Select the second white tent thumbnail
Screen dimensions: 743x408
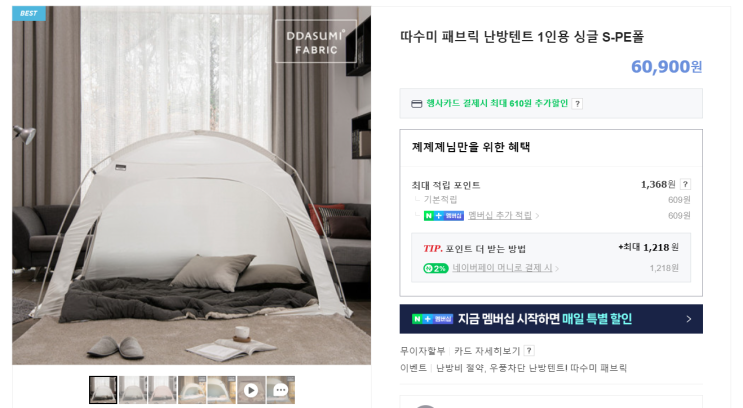pos(133,390)
